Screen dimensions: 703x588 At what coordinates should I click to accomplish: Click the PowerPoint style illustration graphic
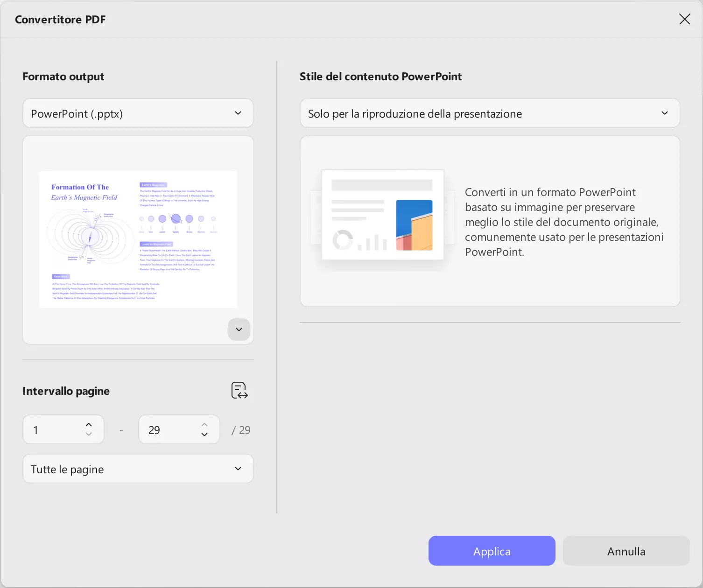click(x=383, y=216)
